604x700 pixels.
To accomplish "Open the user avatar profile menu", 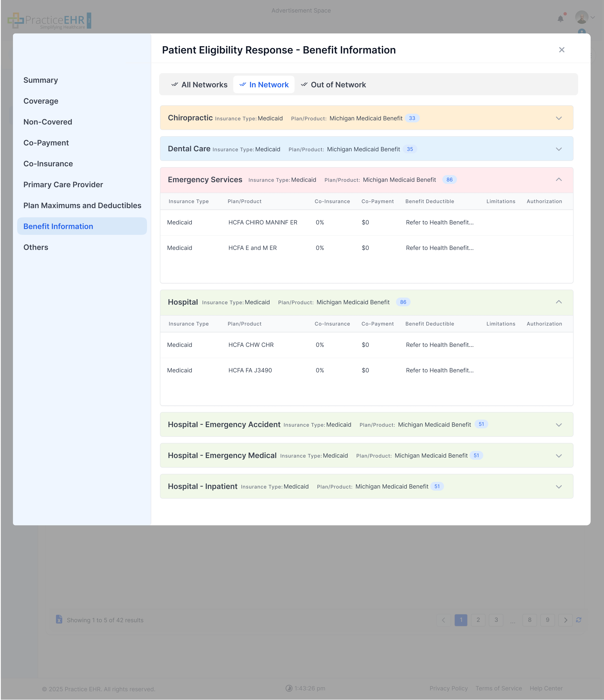I will coord(582,17).
